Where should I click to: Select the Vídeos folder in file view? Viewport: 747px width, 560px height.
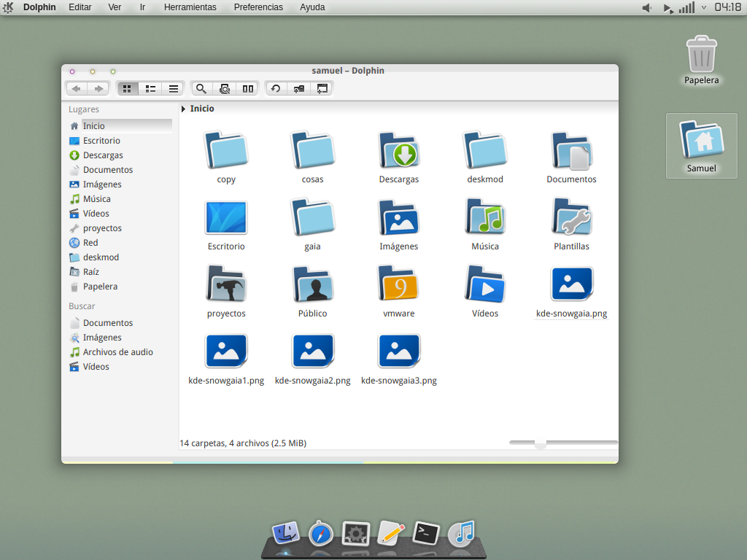(x=485, y=284)
